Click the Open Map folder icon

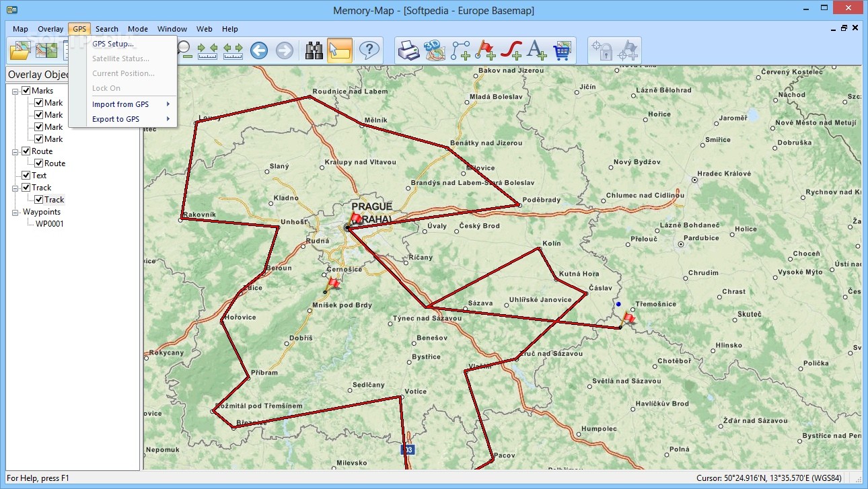(20, 50)
